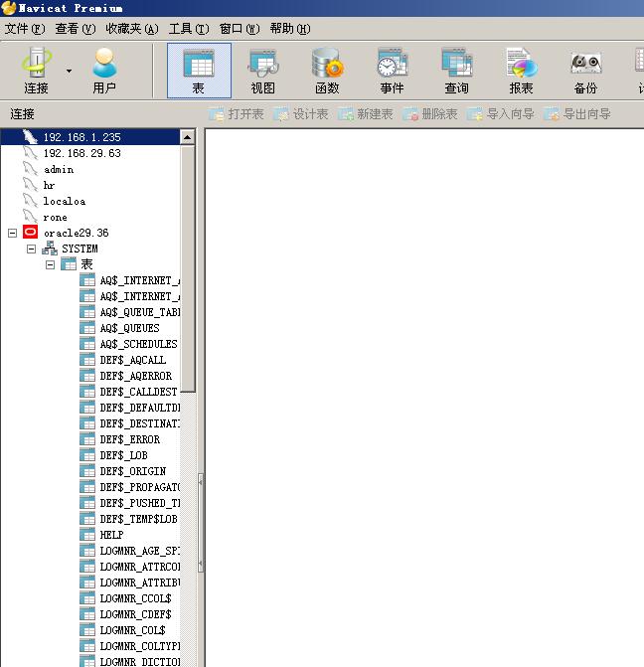The height and width of the screenshot is (667, 644).
Task: Select the DEF$_AQERROR table
Action: (136, 376)
